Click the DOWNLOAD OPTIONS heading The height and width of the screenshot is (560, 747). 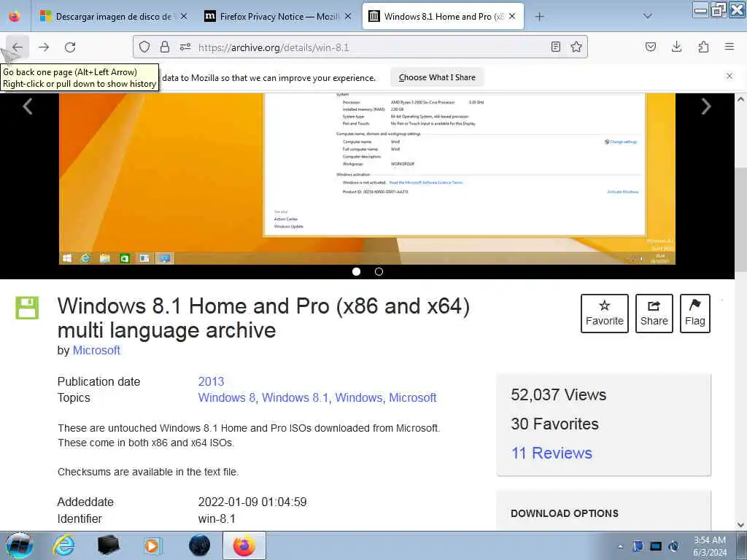pyautogui.click(x=565, y=513)
